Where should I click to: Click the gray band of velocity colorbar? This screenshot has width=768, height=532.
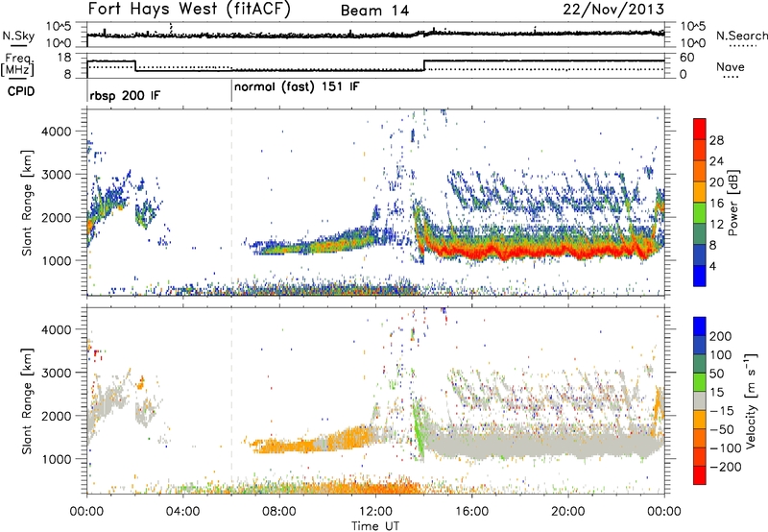tap(700, 400)
